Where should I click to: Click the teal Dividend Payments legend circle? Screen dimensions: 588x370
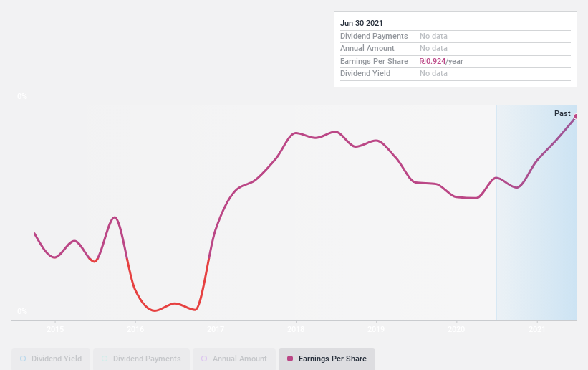pos(105,359)
